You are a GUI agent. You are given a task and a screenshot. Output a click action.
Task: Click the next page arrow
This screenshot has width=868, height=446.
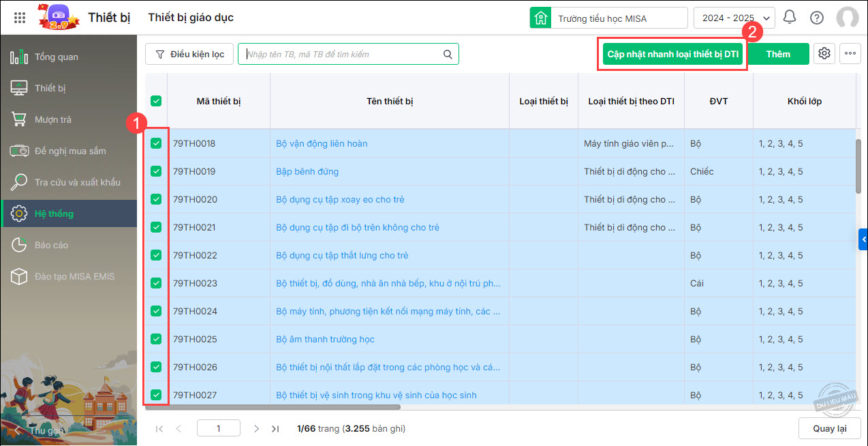click(x=257, y=429)
